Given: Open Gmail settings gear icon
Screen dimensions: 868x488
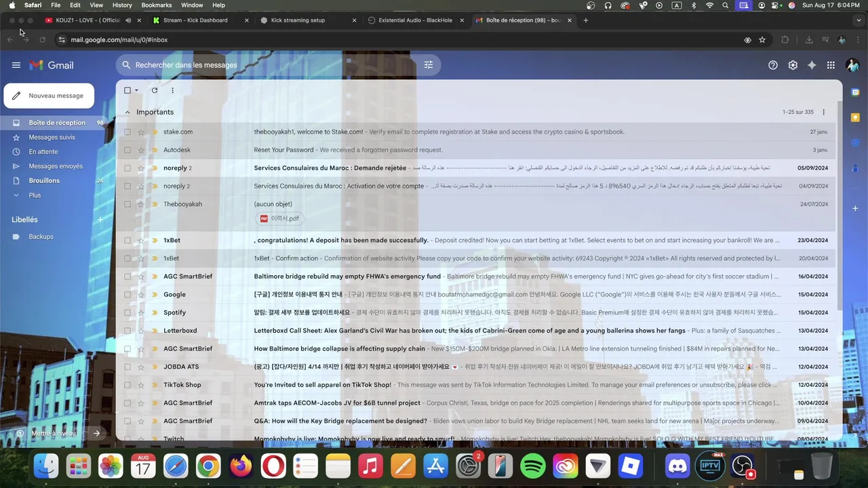Looking at the screenshot, I should (793, 65).
